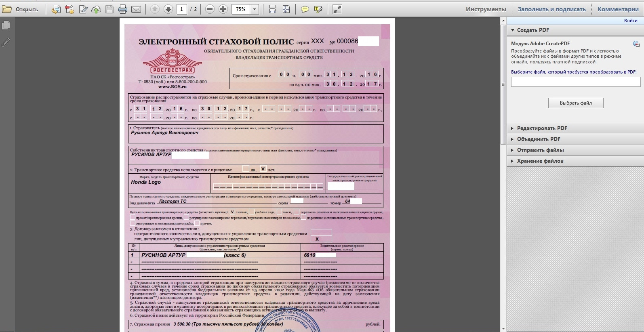Viewport: 644px width, 332px height.
Task: Click the 'учебная езда' checkbox
Action: (251, 212)
